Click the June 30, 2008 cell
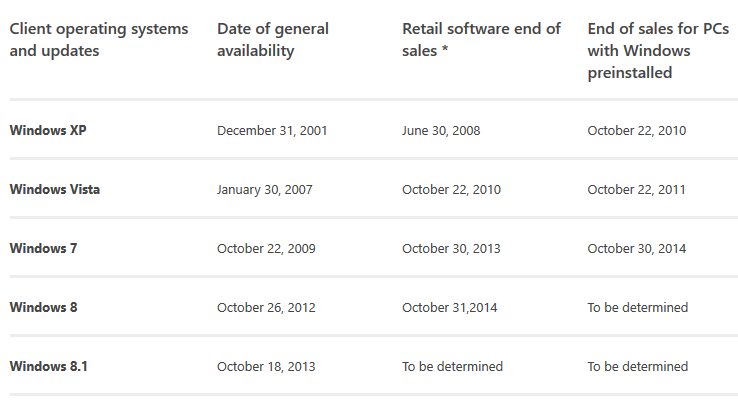738x401 pixels. [x=441, y=130]
